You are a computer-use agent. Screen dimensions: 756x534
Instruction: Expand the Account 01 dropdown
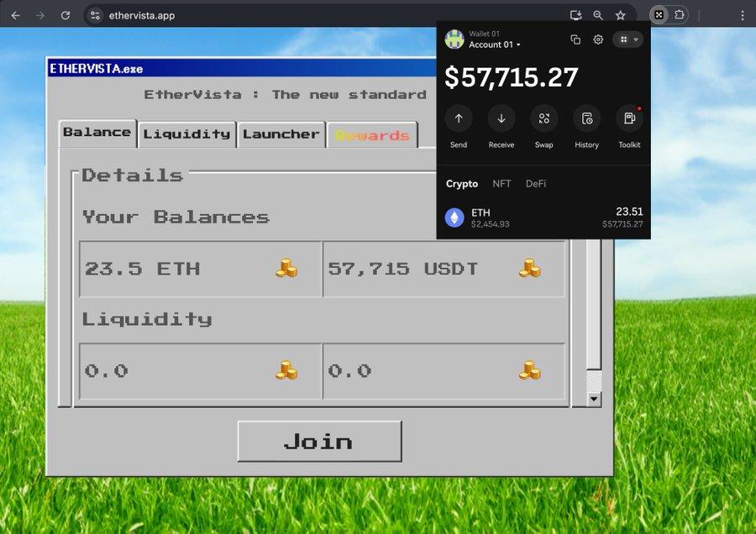[495, 44]
